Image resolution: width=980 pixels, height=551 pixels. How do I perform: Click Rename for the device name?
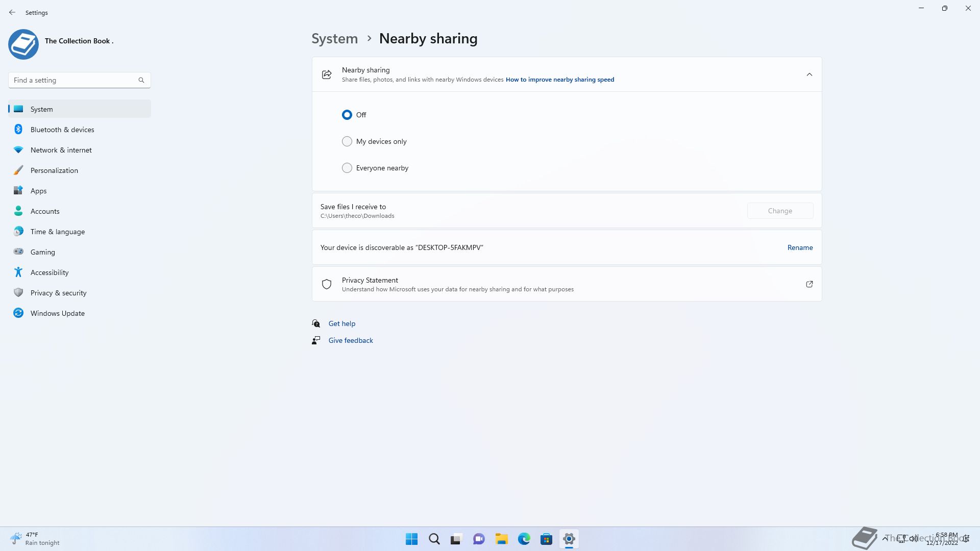[800, 247]
